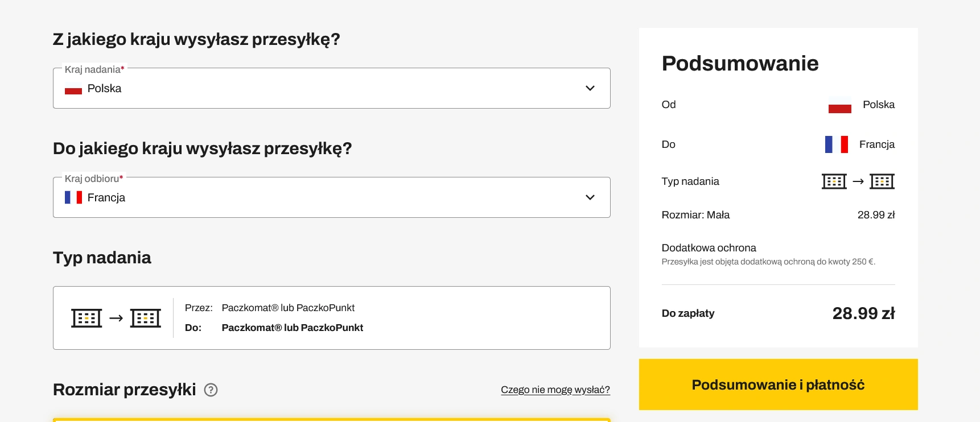Click the second locker icon in summary Typ nadania row

882,181
